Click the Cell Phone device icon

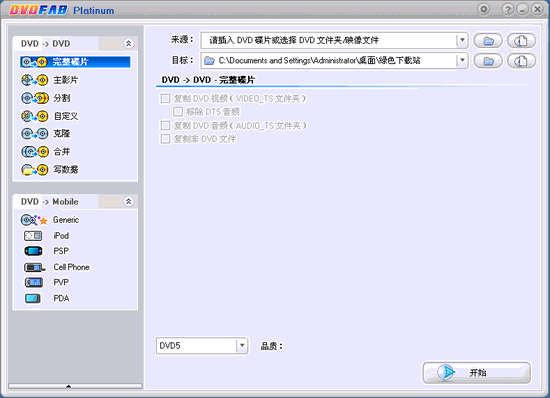34,267
